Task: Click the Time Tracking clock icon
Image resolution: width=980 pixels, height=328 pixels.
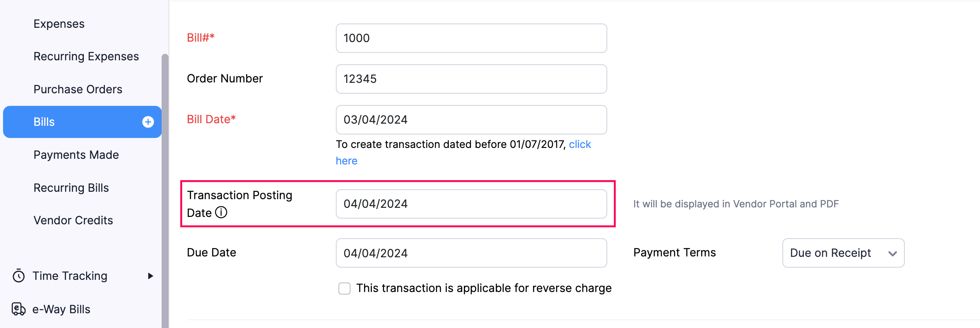Action: [18, 276]
